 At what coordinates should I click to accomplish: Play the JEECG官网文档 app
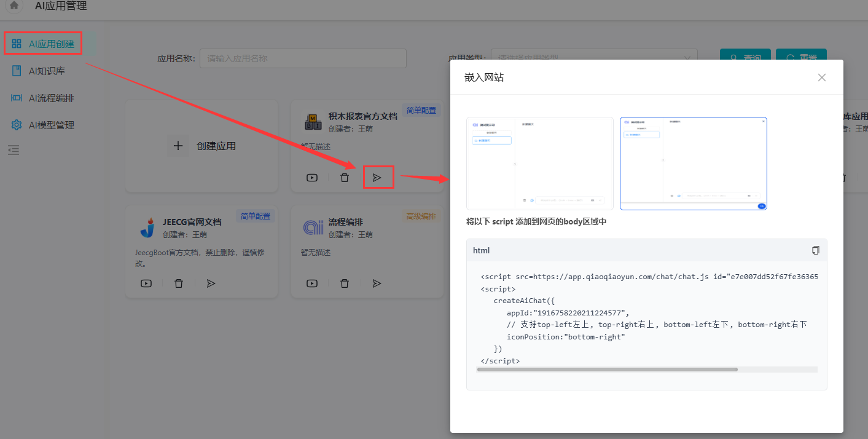click(146, 283)
